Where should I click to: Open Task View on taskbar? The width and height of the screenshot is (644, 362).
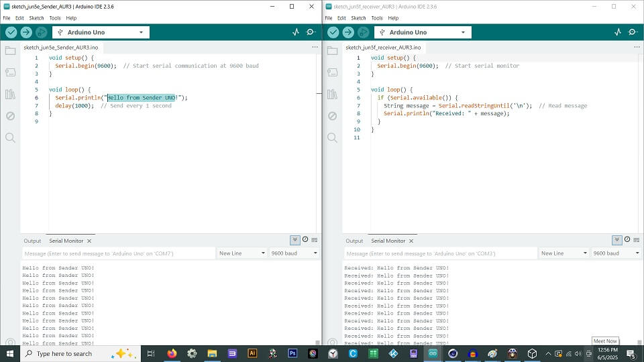coord(151,353)
